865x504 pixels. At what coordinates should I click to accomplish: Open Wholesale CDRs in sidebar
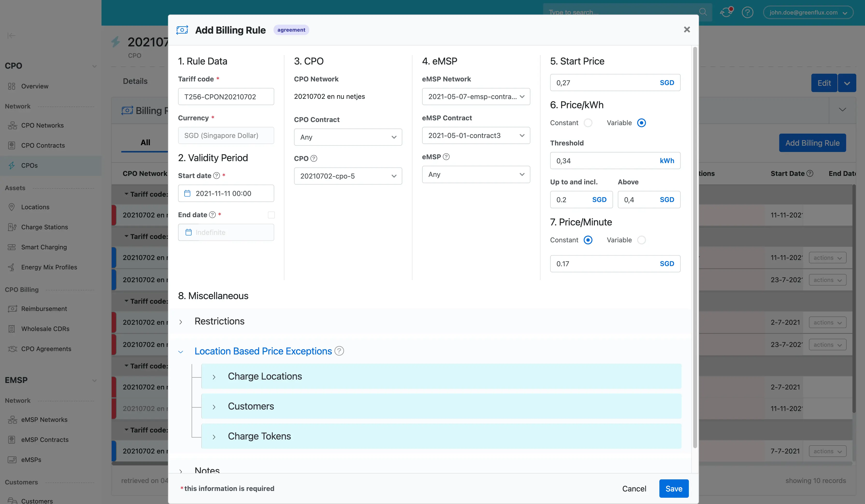pyautogui.click(x=45, y=329)
